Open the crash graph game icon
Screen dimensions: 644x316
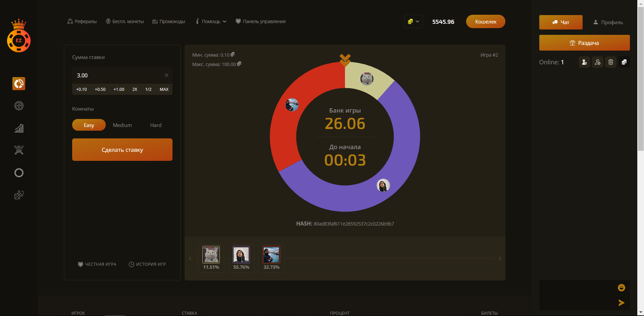[x=19, y=128]
